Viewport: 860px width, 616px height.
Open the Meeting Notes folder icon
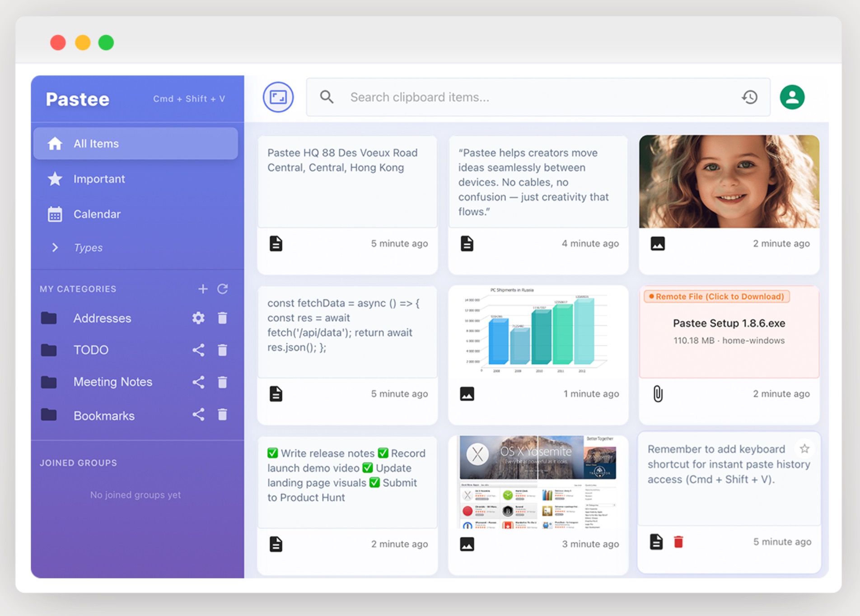point(49,382)
